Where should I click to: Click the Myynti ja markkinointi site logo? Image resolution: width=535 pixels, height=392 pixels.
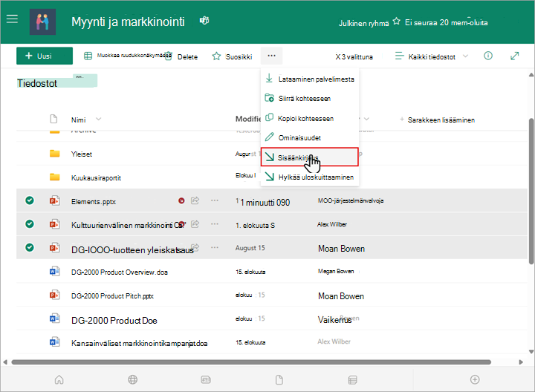[x=42, y=22]
